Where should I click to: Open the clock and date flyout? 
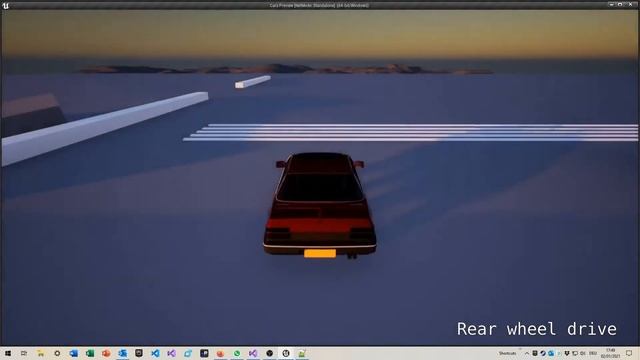point(610,353)
